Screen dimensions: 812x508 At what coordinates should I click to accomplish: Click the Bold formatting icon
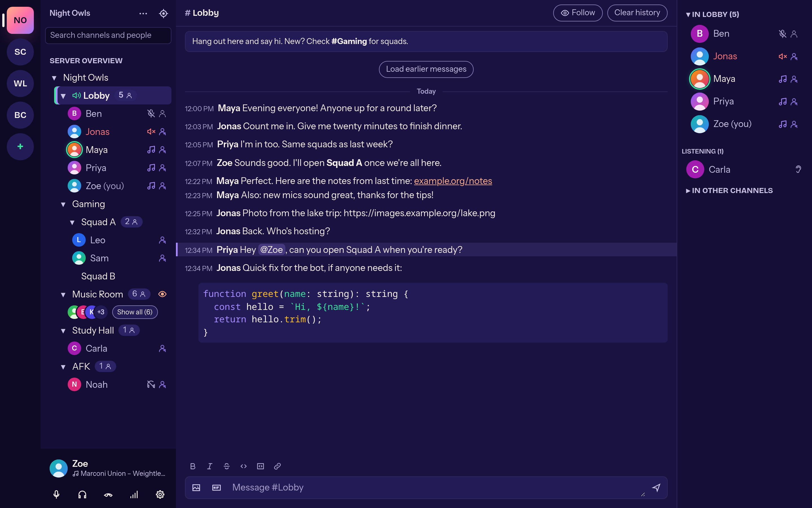(x=193, y=466)
